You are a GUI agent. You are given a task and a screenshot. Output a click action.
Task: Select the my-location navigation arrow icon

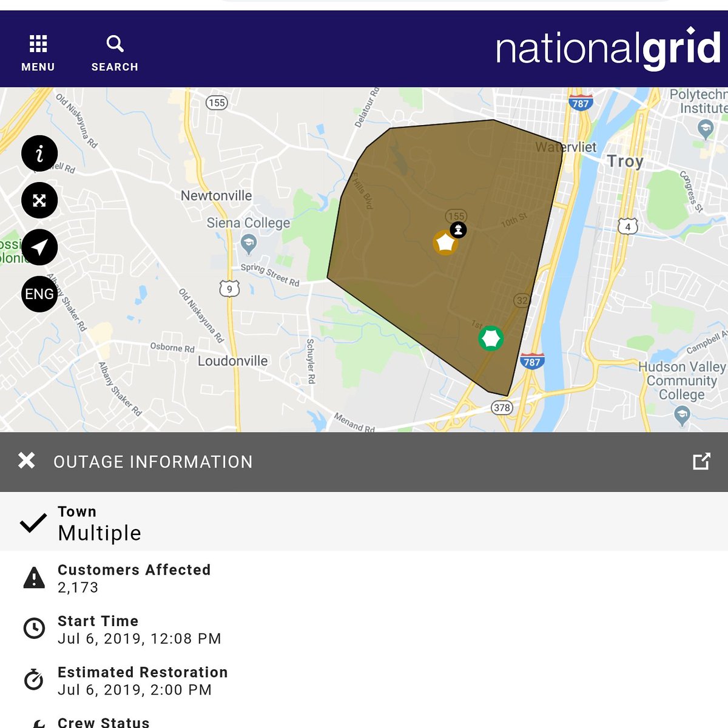click(39, 248)
